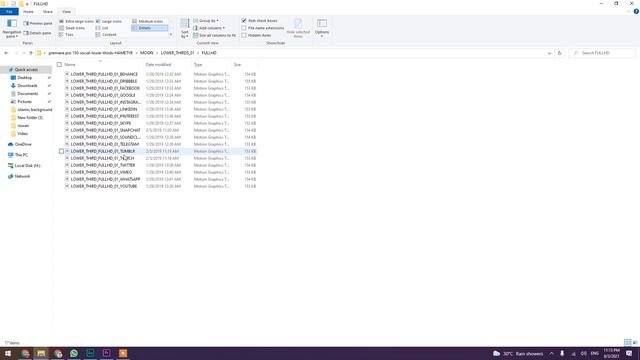Open the Navigation pane dropdown

click(12, 29)
